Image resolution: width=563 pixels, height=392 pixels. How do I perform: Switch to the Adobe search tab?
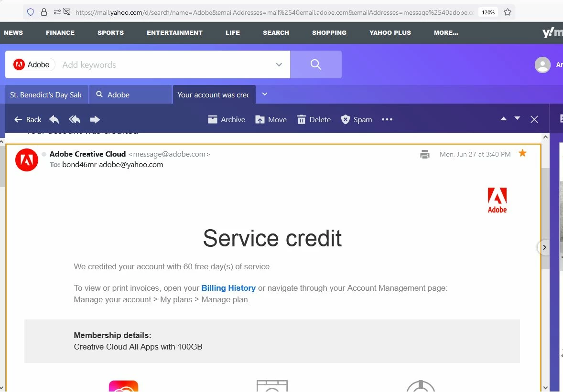click(x=130, y=95)
